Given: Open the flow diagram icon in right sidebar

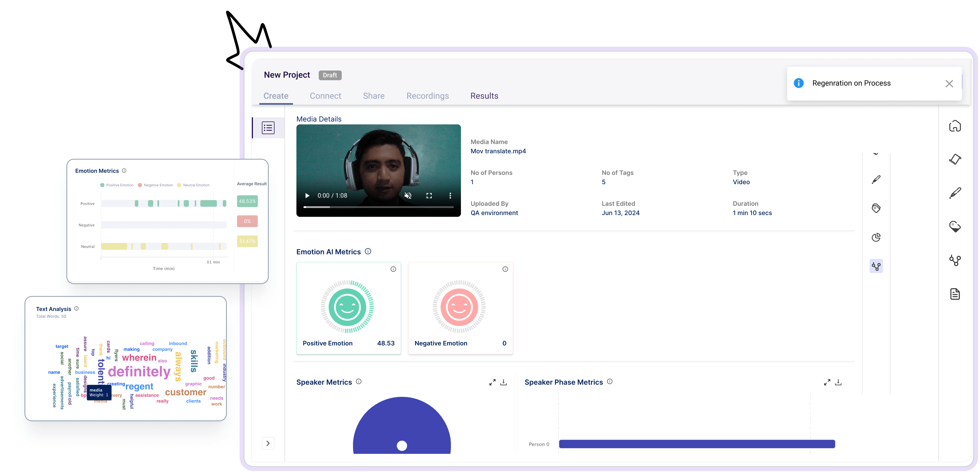Looking at the screenshot, I should pyautogui.click(x=955, y=260).
